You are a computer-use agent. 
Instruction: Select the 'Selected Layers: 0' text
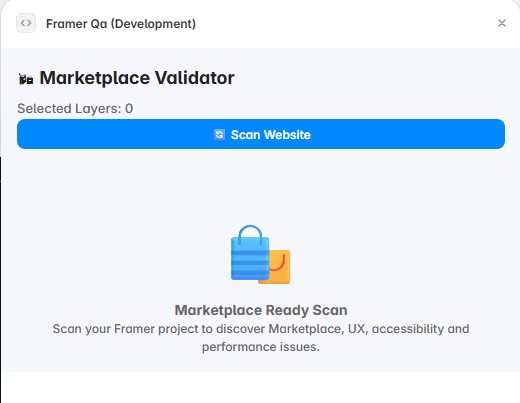(75, 109)
